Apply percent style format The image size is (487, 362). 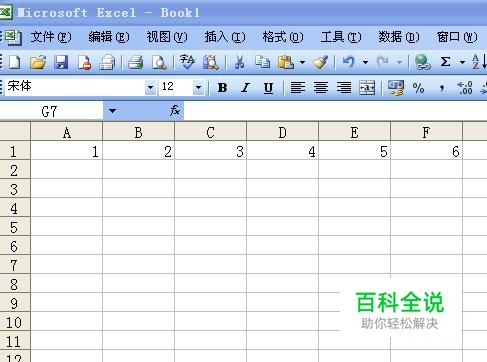[x=418, y=88]
